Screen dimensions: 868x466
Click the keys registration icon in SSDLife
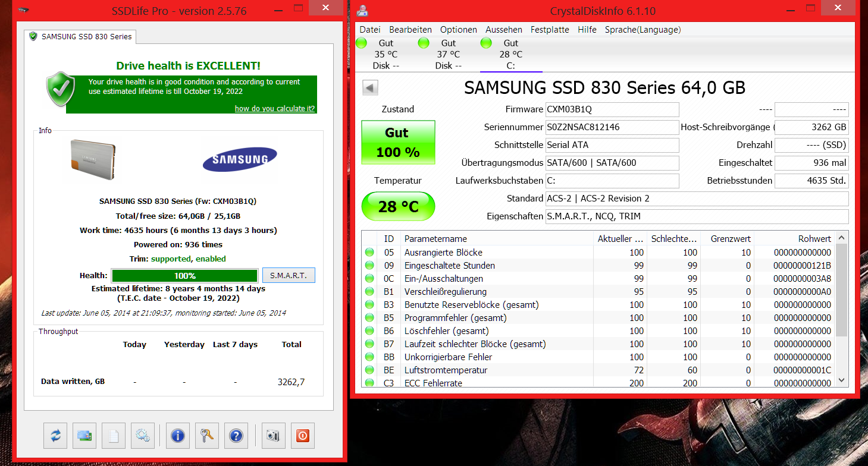tap(207, 436)
